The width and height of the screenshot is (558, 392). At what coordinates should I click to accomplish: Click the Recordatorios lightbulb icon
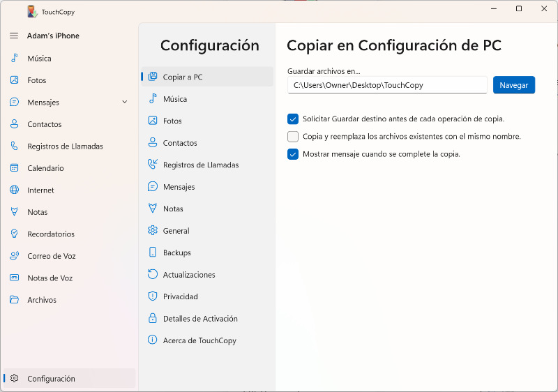14,234
